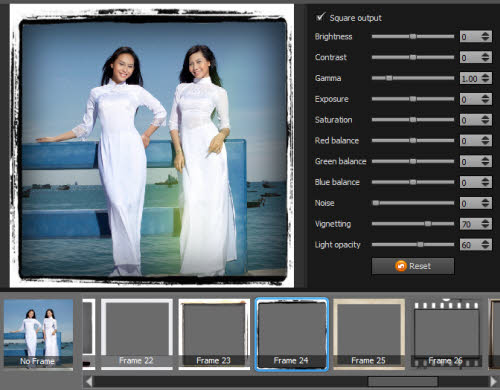Decrease Light opacity with the down arrow
500x390 pixels.
[486, 247]
